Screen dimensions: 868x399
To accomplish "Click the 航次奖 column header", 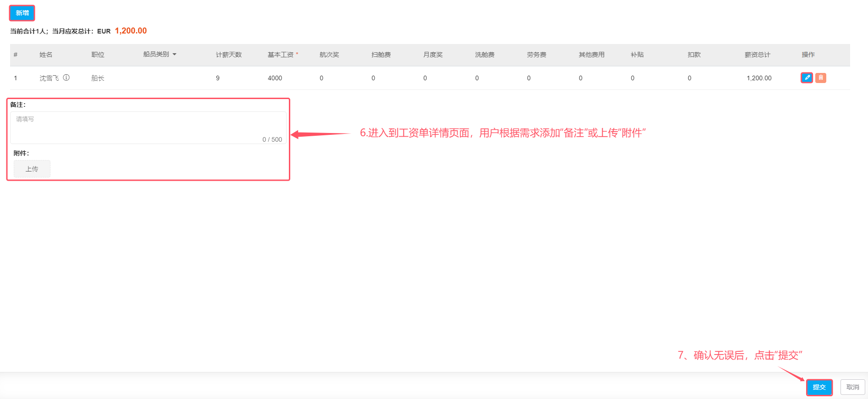I will click(x=329, y=55).
